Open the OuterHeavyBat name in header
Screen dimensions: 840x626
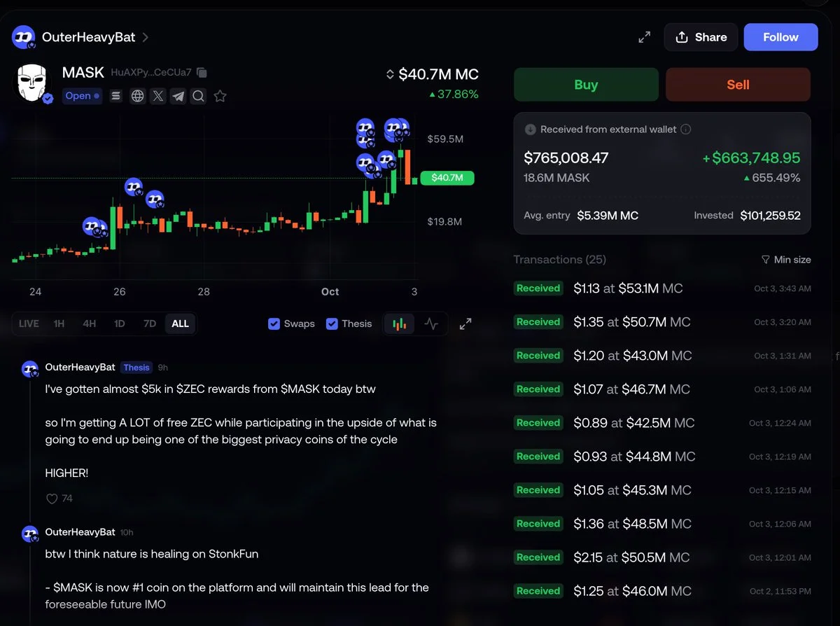pos(88,37)
